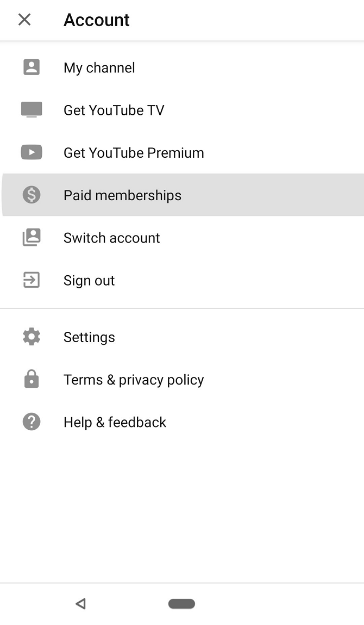Screen dimensions: 364x625
Task: Click the Switch account avatar icon
Action: pyautogui.click(x=32, y=237)
